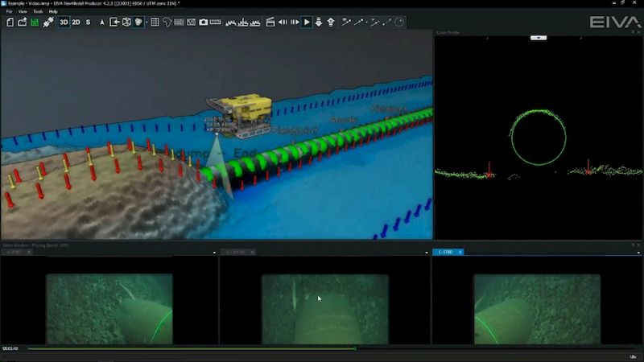Take a screenshot with the camera icon
Image resolution: width=644 pixels, height=362 pixels.
[x=204, y=23]
